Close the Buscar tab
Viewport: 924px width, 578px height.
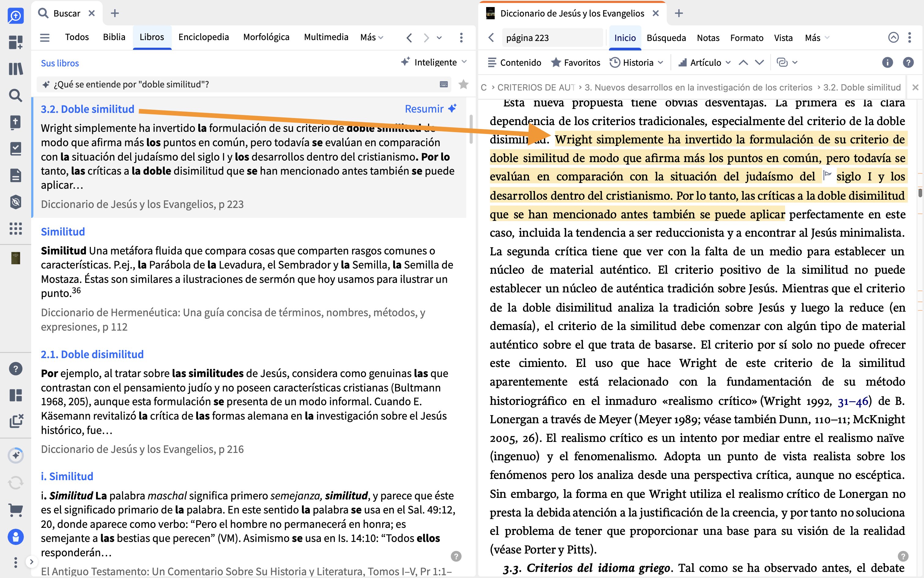[x=92, y=13]
